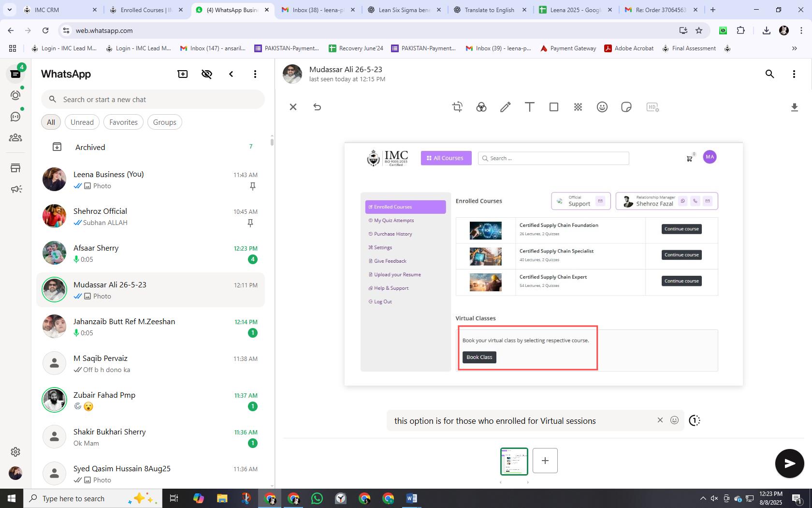The width and height of the screenshot is (812, 508).
Task: Select the pencil draw tool
Action: coord(506,107)
